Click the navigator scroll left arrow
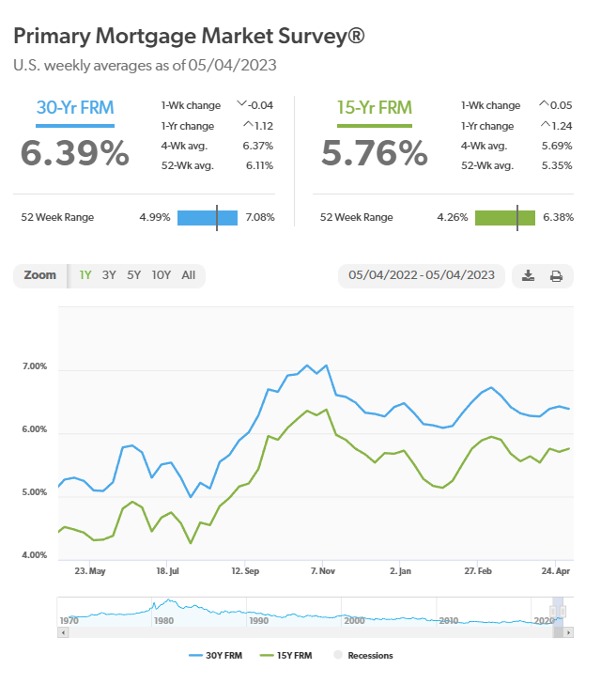The height and width of the screenshot is (700, 601). click(63, 632)
